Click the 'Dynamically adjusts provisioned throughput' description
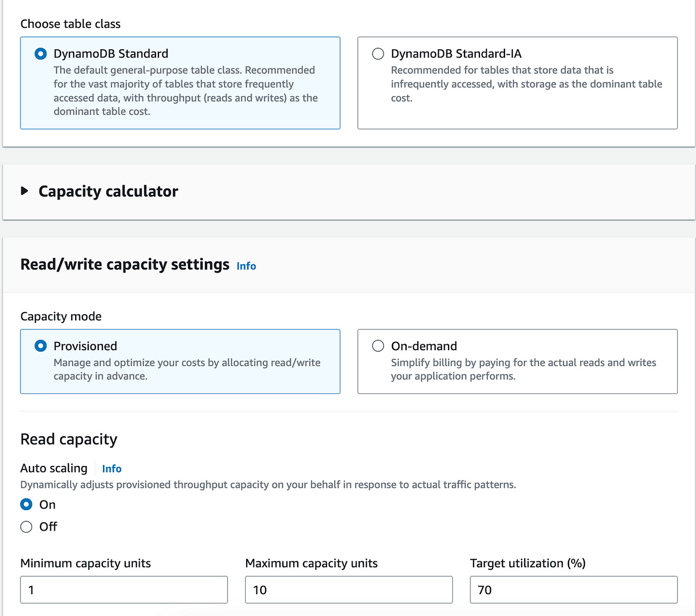The width and height of the screenshot is (696, 616). (268, 484)
